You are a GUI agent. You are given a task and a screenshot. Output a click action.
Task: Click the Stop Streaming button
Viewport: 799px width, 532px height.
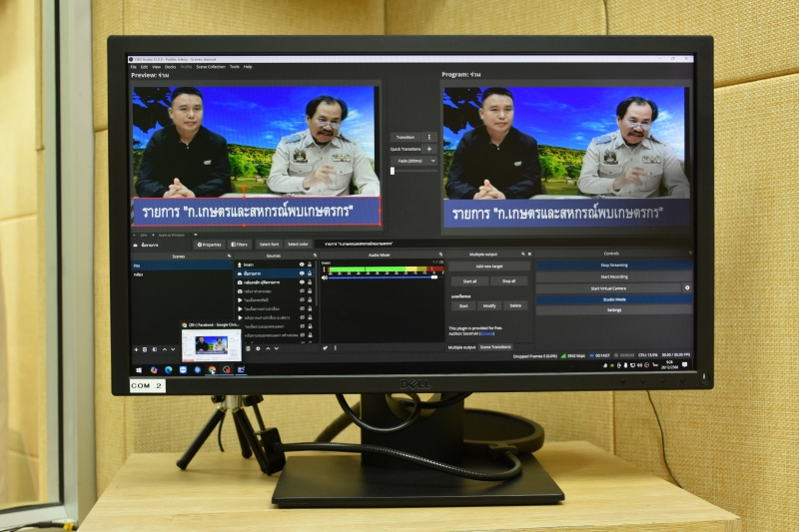612,266
